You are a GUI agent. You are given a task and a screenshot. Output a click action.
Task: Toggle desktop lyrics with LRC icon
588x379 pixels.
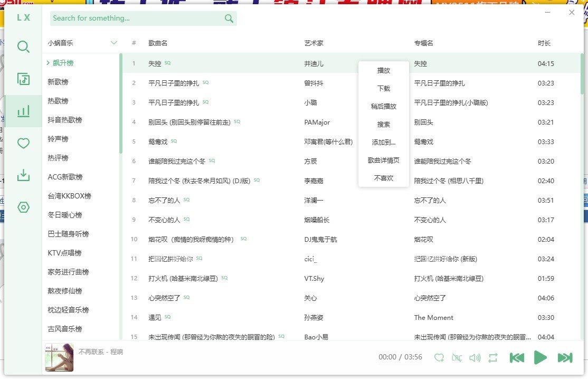point(457,358)
